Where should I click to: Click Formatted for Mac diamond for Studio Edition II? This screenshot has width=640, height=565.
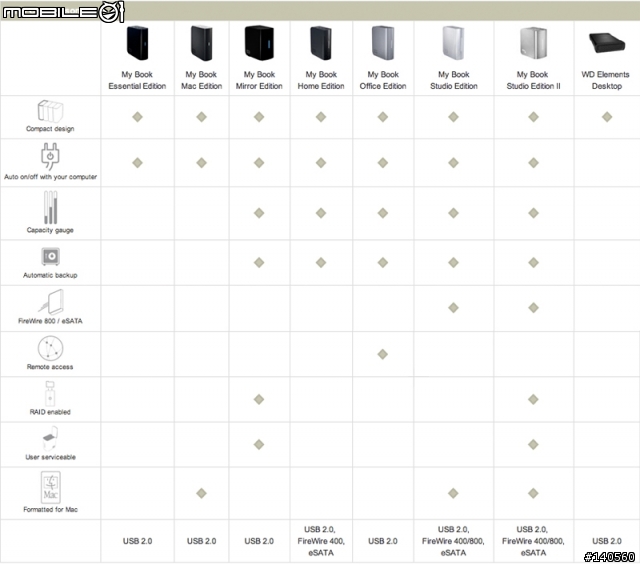point(533,494)
